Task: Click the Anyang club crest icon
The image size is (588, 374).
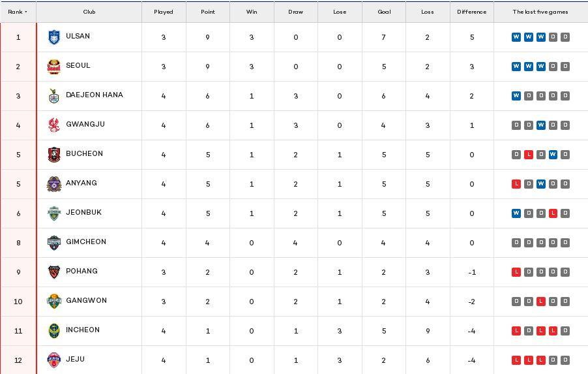Action: pos(54,184)
